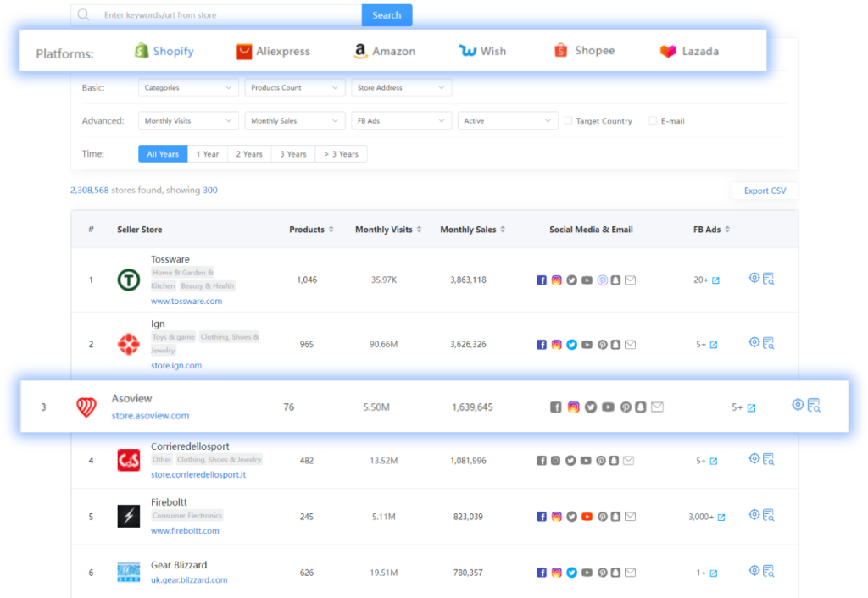Open the Categories dropdown
The image size is (868, 598).
pyautogui.click(x=188, y=87)
